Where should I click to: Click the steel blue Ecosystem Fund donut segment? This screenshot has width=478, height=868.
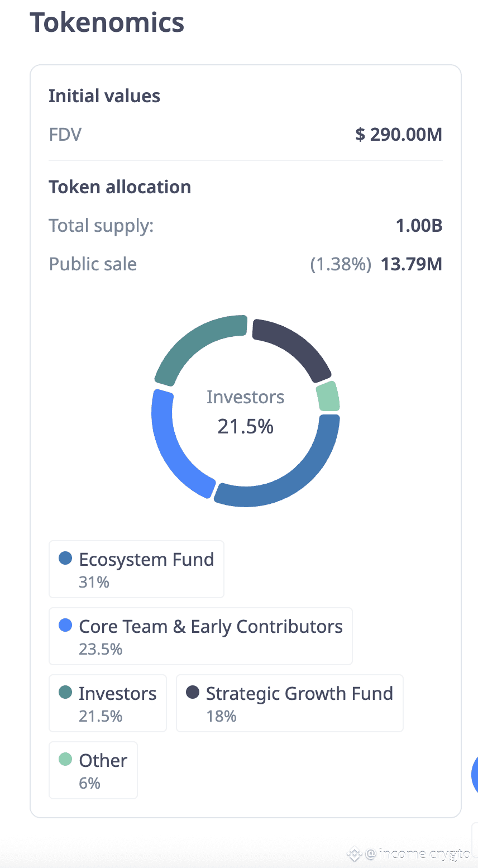point(296,475)
